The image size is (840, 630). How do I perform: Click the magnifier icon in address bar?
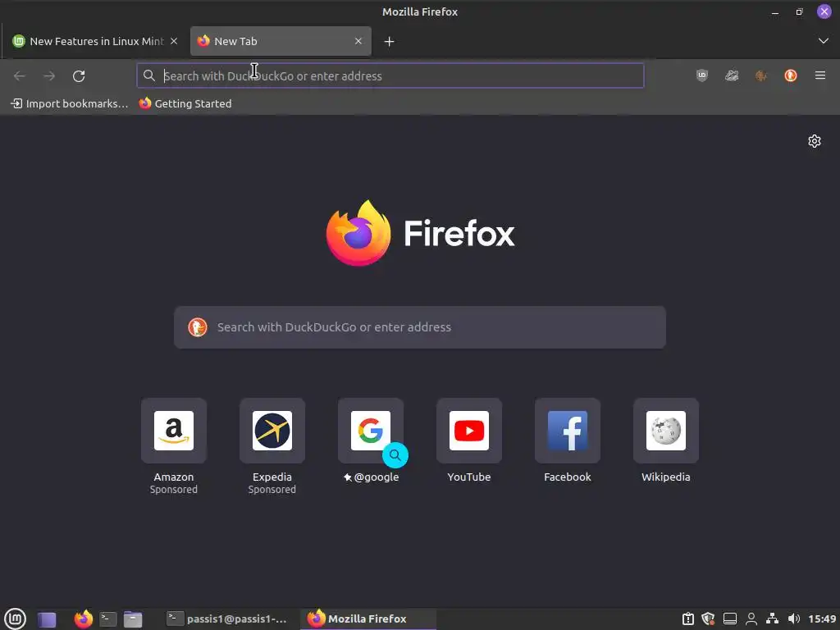tap(149, 75)
